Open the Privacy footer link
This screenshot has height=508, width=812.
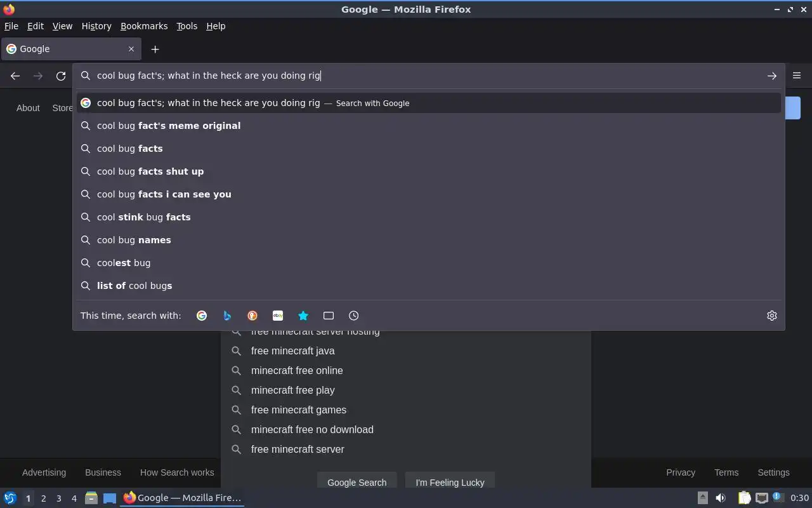[x=681, y=472]
